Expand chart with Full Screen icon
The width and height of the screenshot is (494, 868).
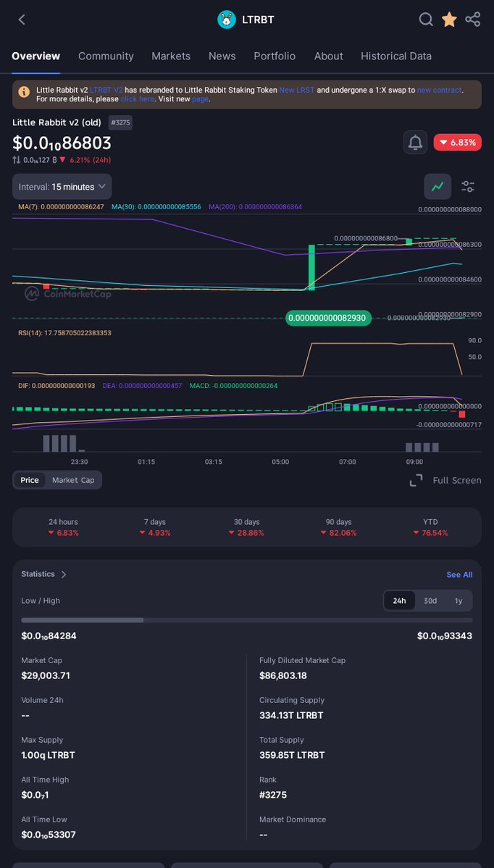click(416, 481)
